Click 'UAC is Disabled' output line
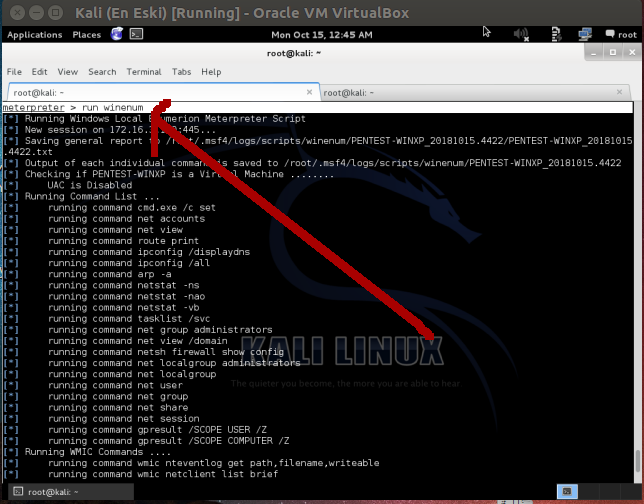 [90, 185]
